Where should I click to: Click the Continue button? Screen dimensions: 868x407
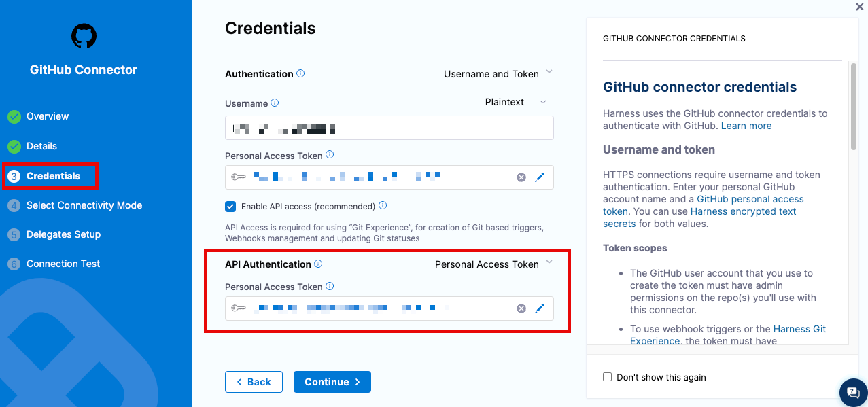click(x=332, y=382)
